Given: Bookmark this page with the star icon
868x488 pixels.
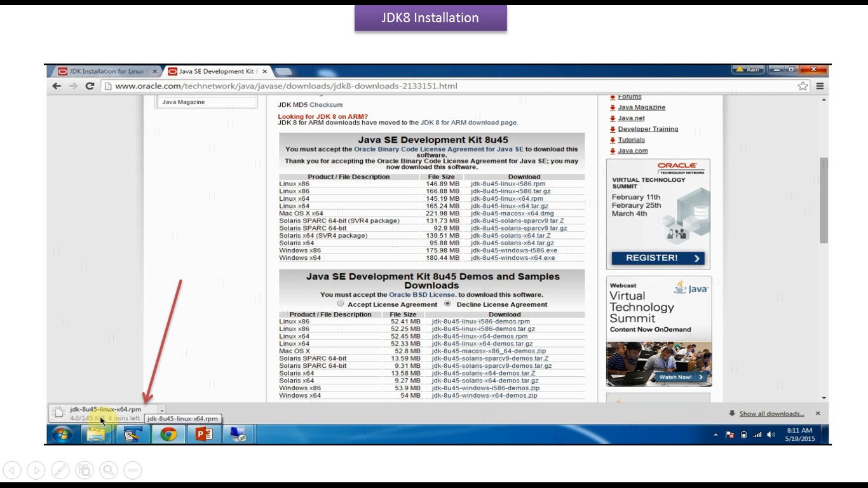Looking at the screenshot, I should (803, 86).
